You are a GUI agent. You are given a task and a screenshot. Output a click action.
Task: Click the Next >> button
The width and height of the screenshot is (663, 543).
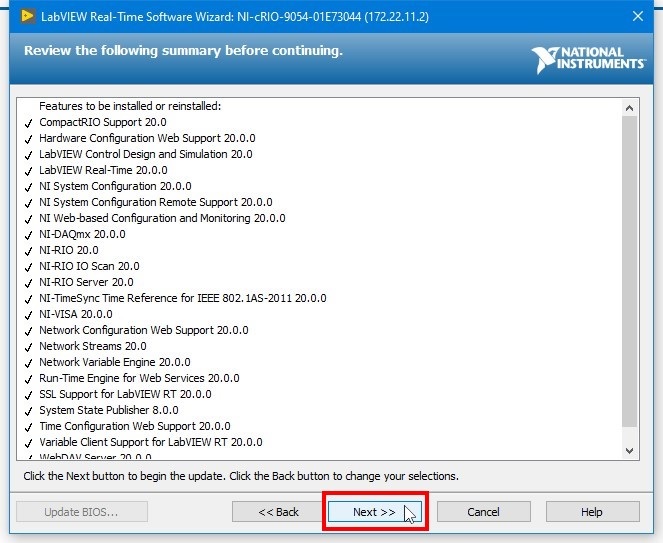375,512
